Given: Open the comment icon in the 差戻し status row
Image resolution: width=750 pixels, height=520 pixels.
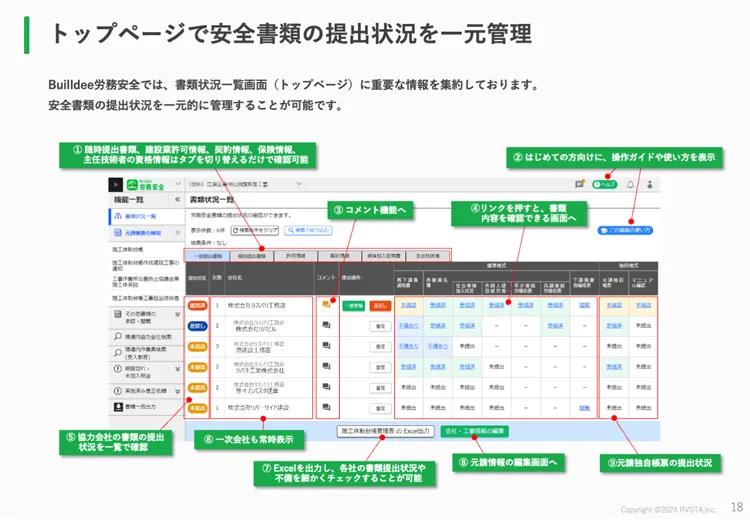Looking at the screenshot, I should click(326, 325).
